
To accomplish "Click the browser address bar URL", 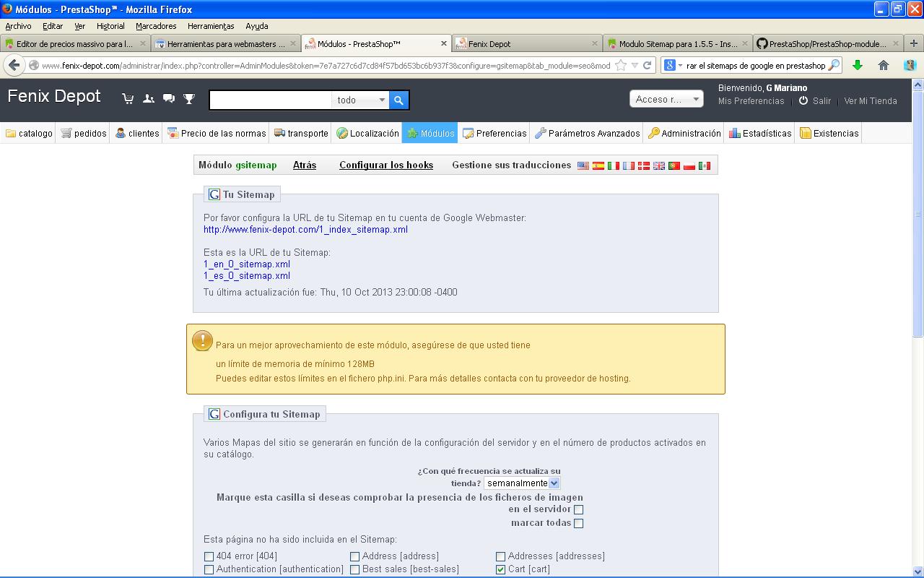I will click(326, 65).
